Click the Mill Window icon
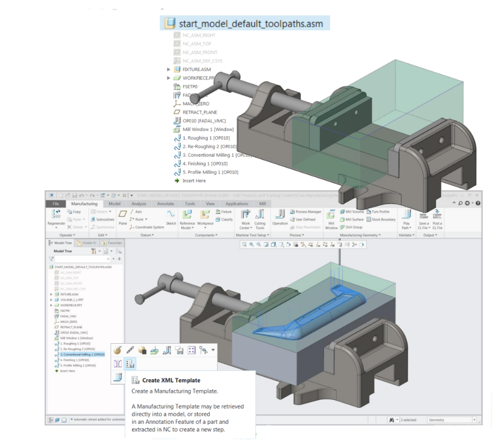The height and width of the screenshot is (448, 497). (x=331, y=215)
